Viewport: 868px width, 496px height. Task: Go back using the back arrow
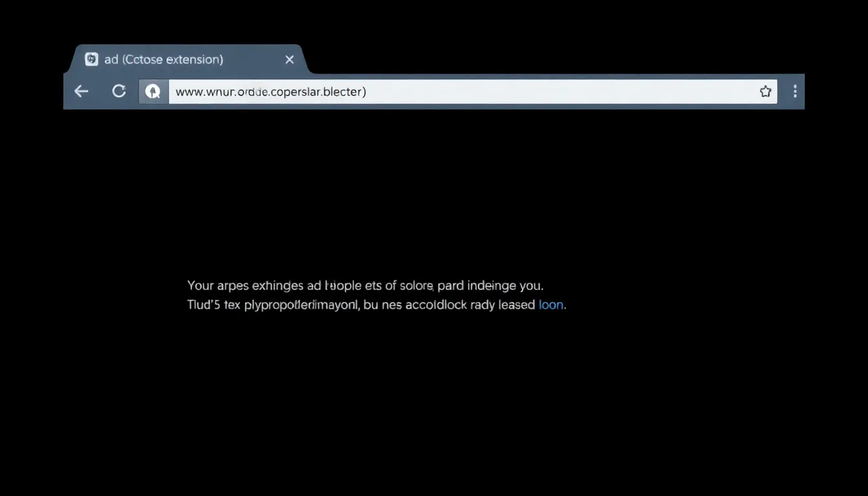click(81, 92)
